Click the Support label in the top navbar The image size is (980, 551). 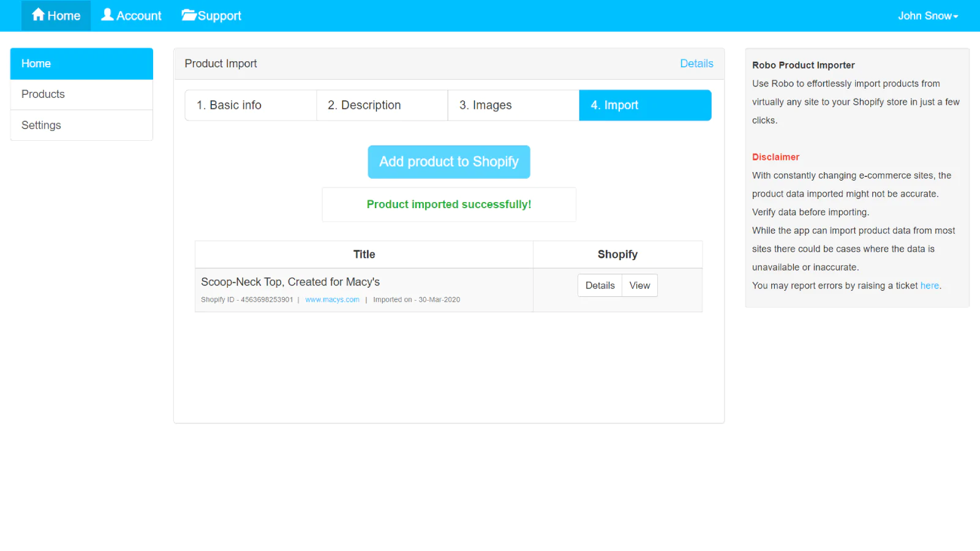point(219,16)
